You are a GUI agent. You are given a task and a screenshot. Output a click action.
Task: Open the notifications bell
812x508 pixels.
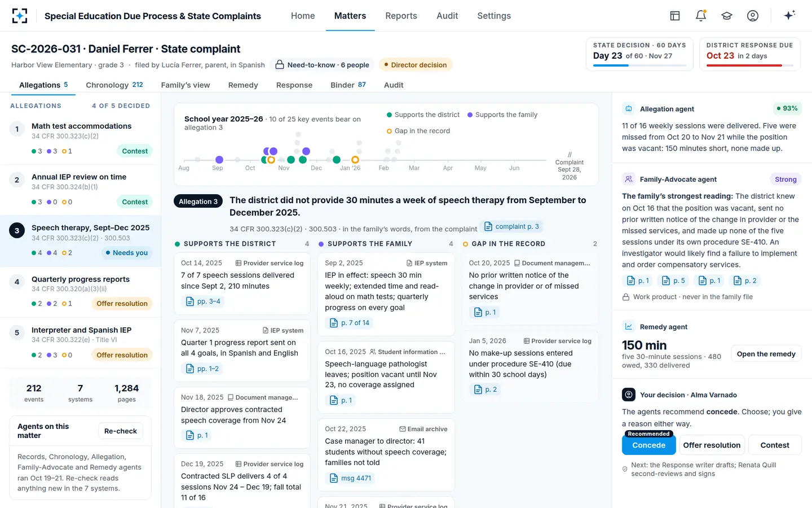point(701,16)
